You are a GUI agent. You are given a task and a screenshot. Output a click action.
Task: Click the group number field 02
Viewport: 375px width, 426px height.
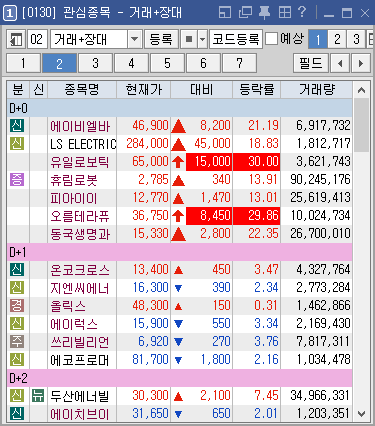click(37, 40)
